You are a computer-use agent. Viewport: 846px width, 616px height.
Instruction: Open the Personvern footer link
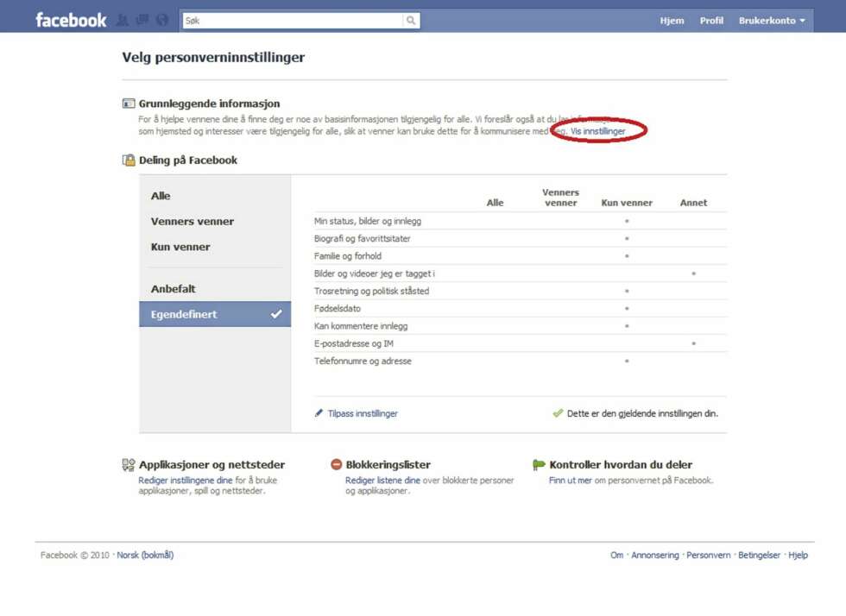(709, 555)
